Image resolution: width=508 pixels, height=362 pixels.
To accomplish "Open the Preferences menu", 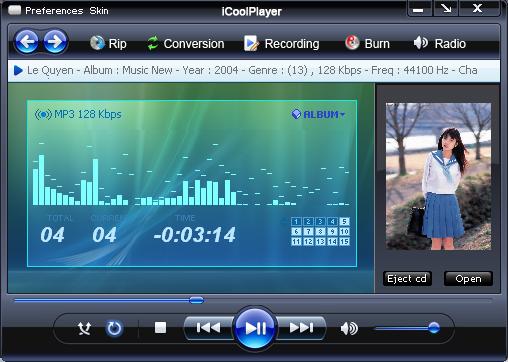I will [x=54, y=11].
